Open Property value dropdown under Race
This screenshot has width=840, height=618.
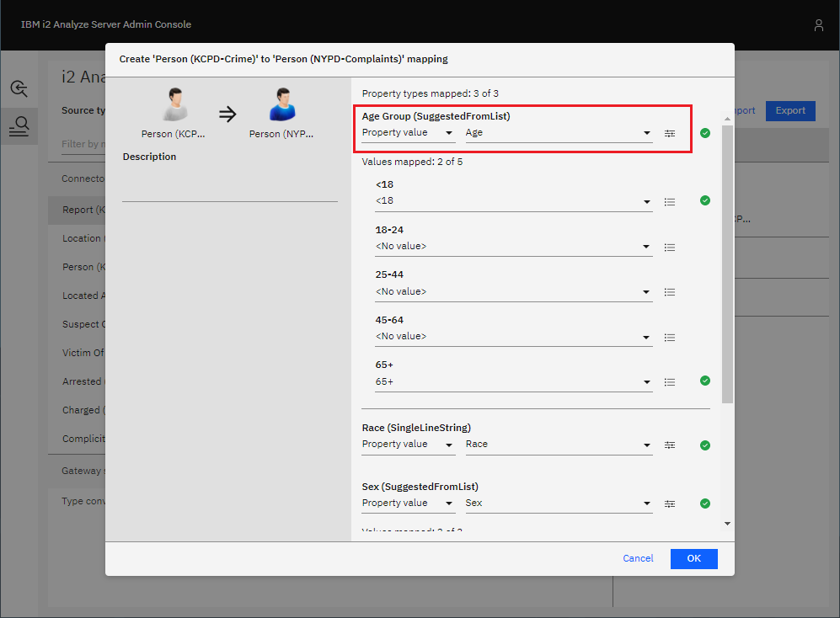pyautogui.click(x=408, y=445)
